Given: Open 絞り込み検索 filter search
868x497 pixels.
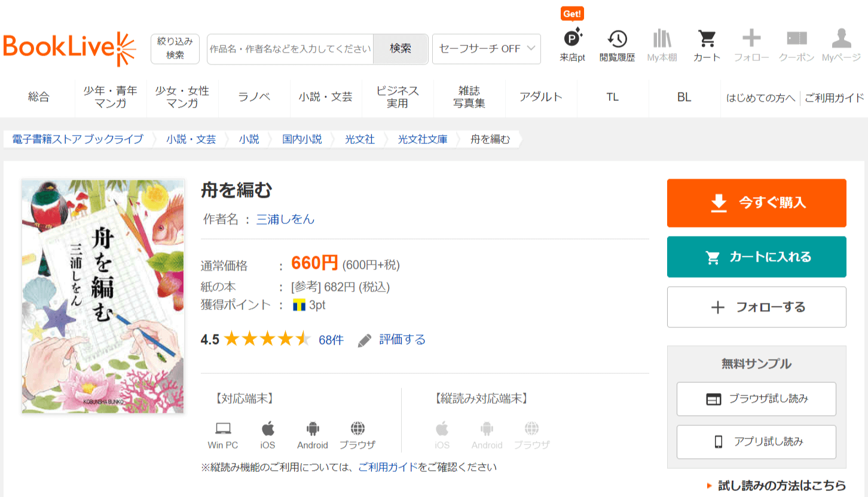Looking at the screenshot, I should coord(175,48).
